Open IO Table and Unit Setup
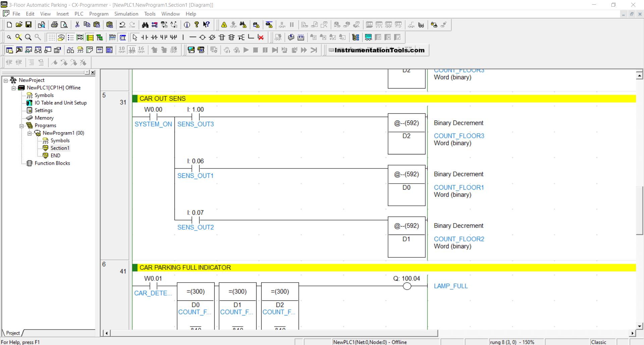Viewport: 644px width, 345px height. [x=60, y=103]
